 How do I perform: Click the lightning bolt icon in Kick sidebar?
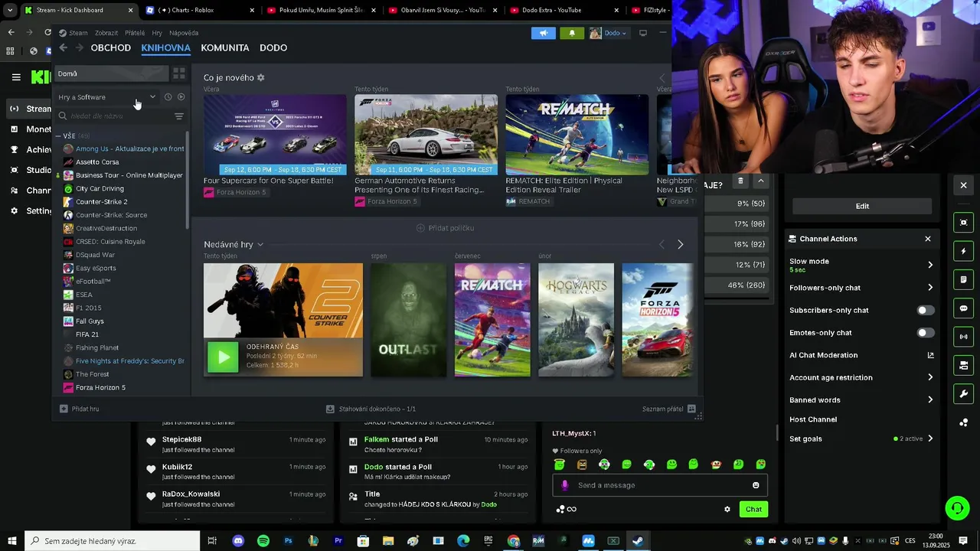coord(964,251)
